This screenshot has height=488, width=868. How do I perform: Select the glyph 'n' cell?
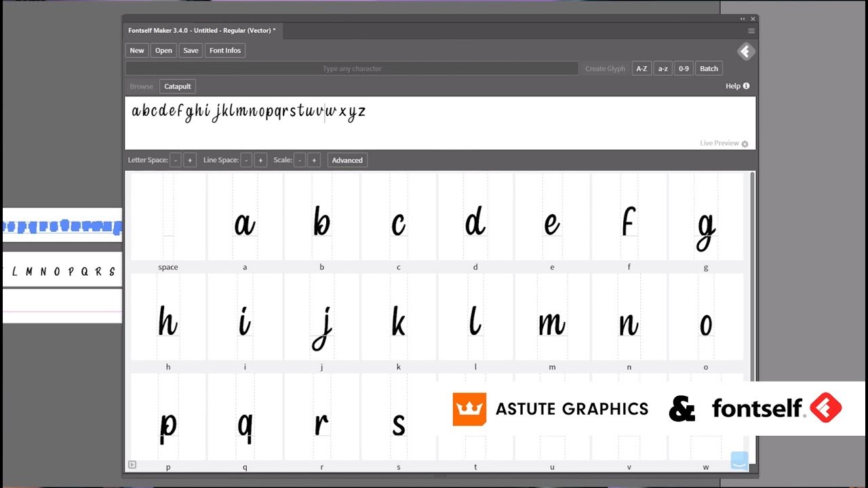(x=629, y=317)
